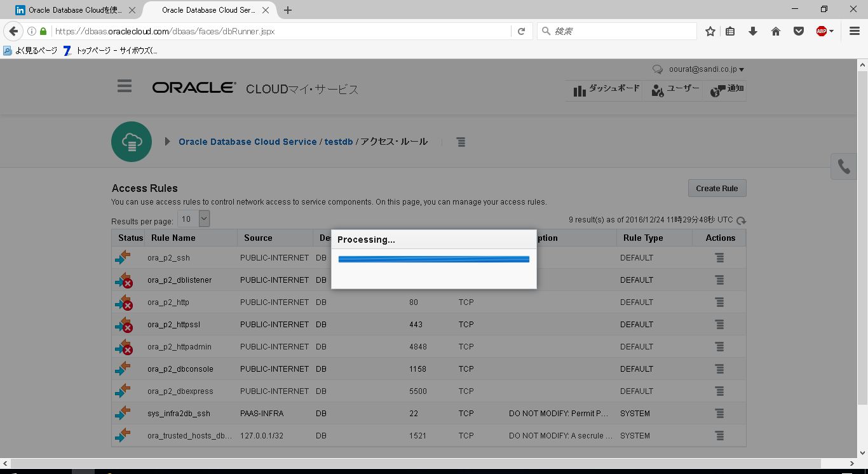
Task: Select the ora_p2_dbexpress rule name
Action: tap(180, 391)
